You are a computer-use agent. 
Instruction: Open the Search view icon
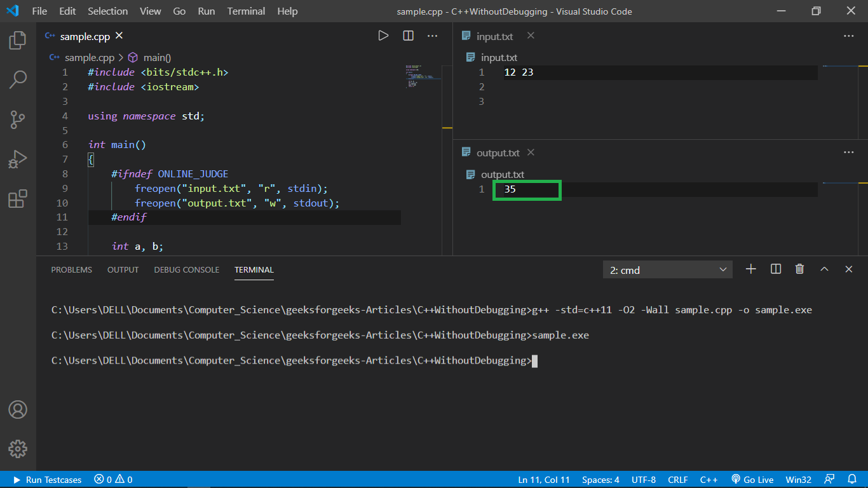pos(18,79)
